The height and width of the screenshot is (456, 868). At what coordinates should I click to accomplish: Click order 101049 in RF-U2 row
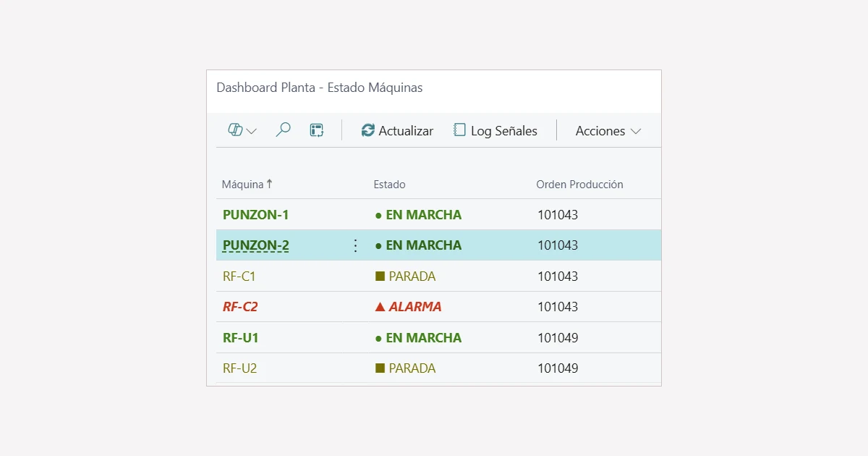pyautogui.click(x=558, y=368)
